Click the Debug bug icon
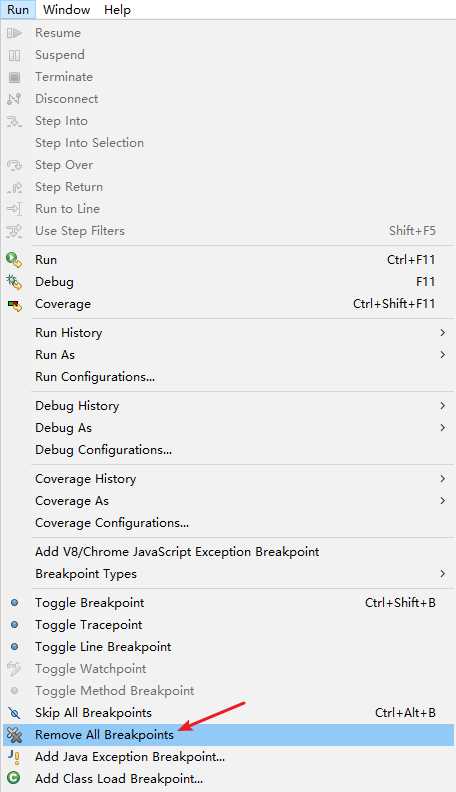Viewport: 456px width, 792px height. (x=14, y=282)
